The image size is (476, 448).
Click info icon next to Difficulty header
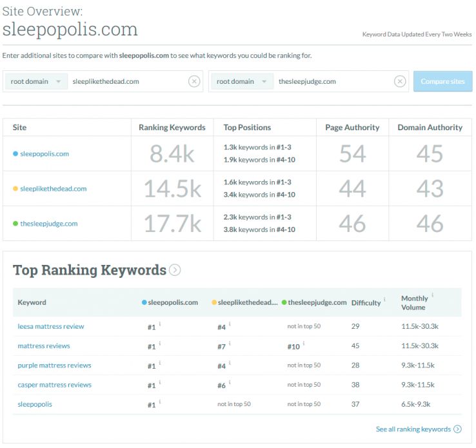[385, 299]
